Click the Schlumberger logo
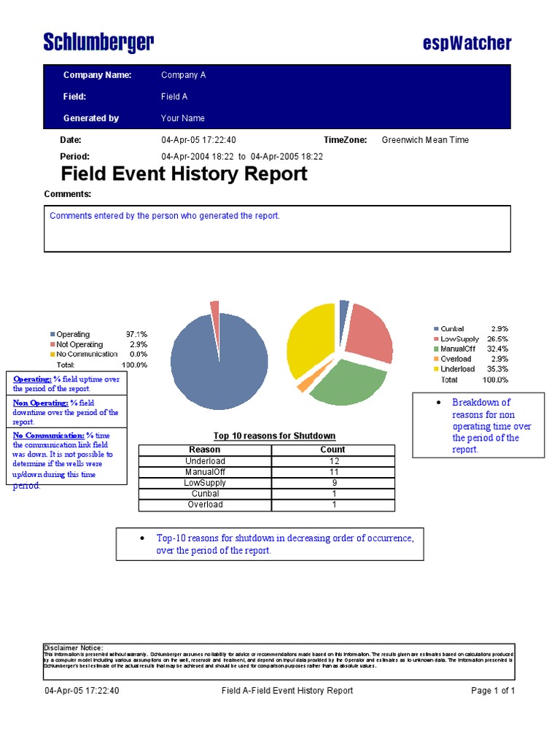 [98, 42]
